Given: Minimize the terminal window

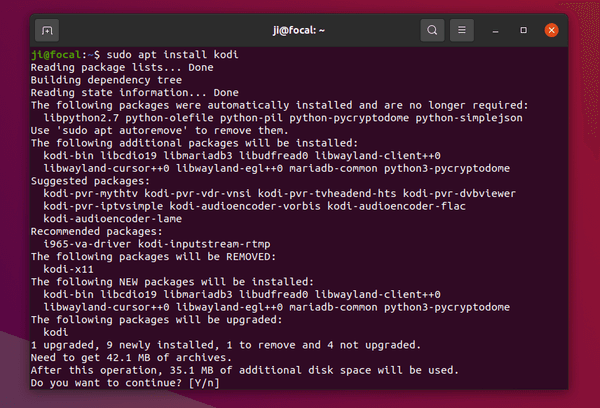Looking at the screenshot, I should [495, 30].
